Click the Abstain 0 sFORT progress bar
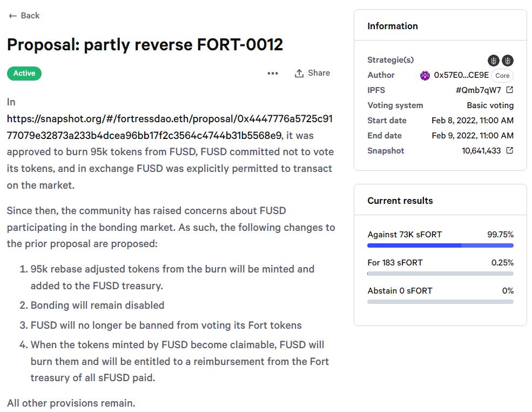Viewport: 532px width, 412px height. (x=440, y=302)
